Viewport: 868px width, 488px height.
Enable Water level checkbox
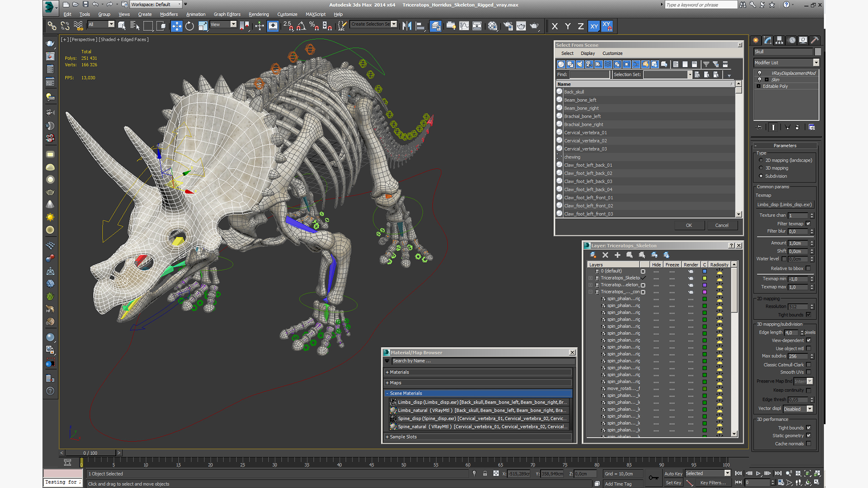point(784,259)
